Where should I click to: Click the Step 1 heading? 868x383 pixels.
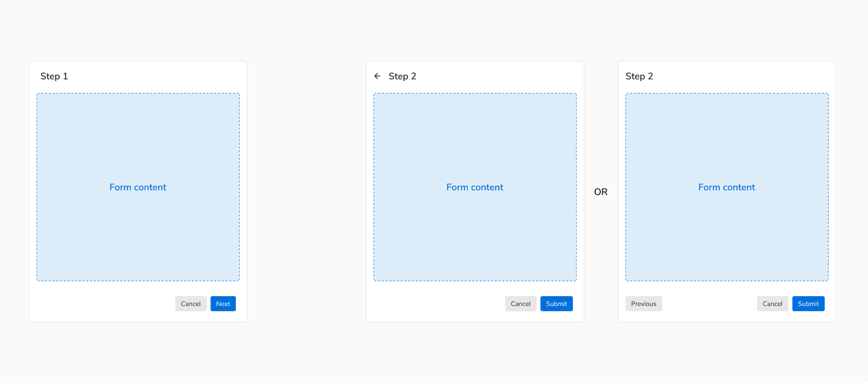[x=54, y=76]
